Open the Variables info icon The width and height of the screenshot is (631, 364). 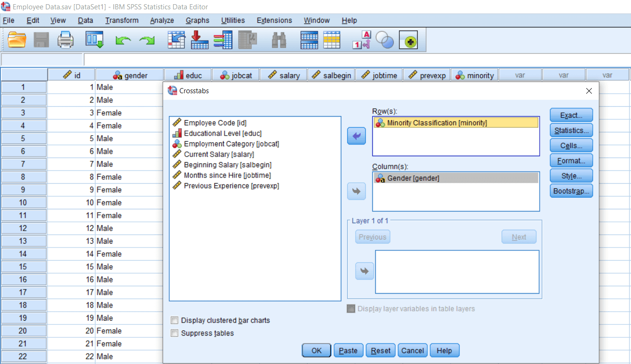coord(223,40)
